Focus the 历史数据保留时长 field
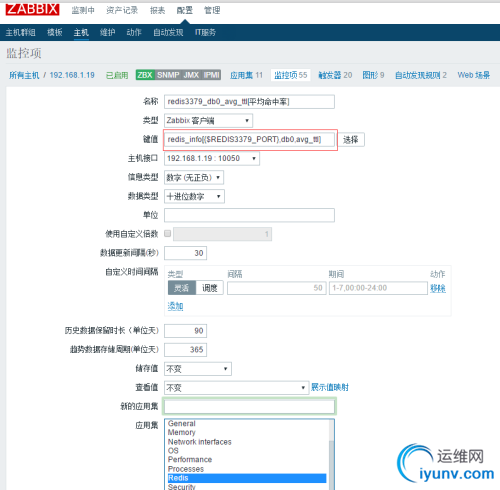 185,331
